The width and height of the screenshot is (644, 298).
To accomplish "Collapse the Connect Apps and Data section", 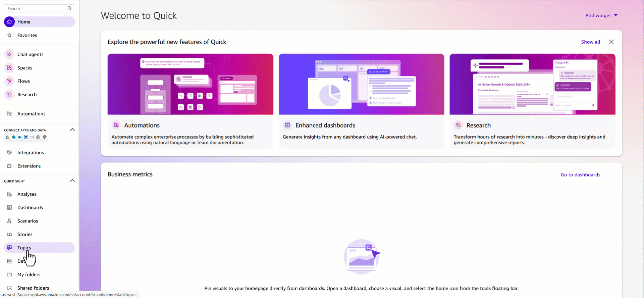I will [72, 130].
